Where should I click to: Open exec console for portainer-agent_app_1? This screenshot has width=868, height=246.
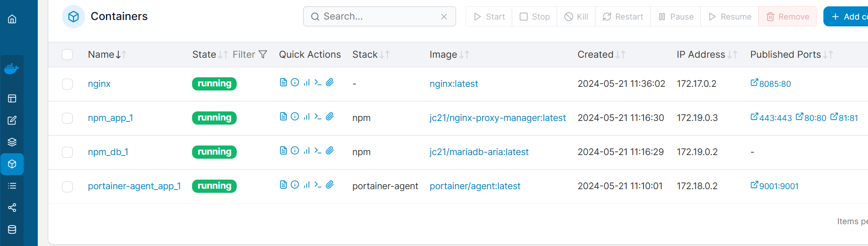(x=318, y=185)
